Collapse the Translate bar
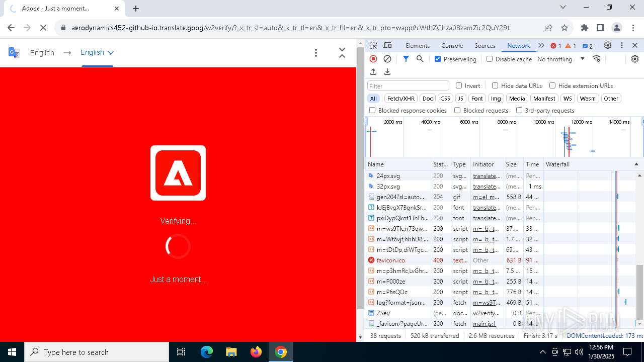The width and height of the screenshot is (644, 362). click(342, 52)
